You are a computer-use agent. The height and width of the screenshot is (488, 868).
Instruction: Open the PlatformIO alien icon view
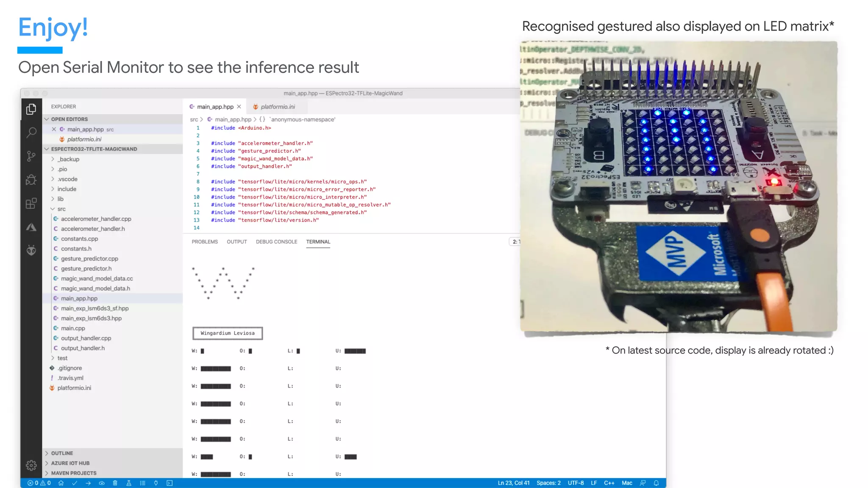tap(31, 250)
